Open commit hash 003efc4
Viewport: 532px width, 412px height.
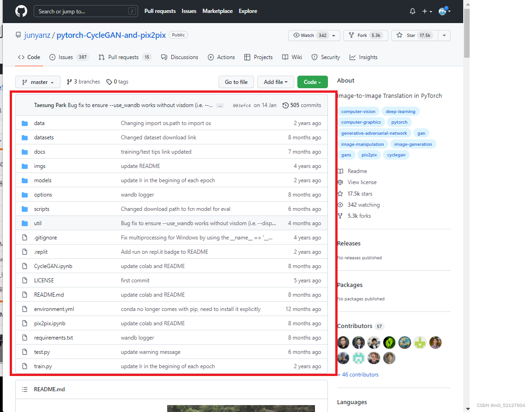tap(242, 106)
